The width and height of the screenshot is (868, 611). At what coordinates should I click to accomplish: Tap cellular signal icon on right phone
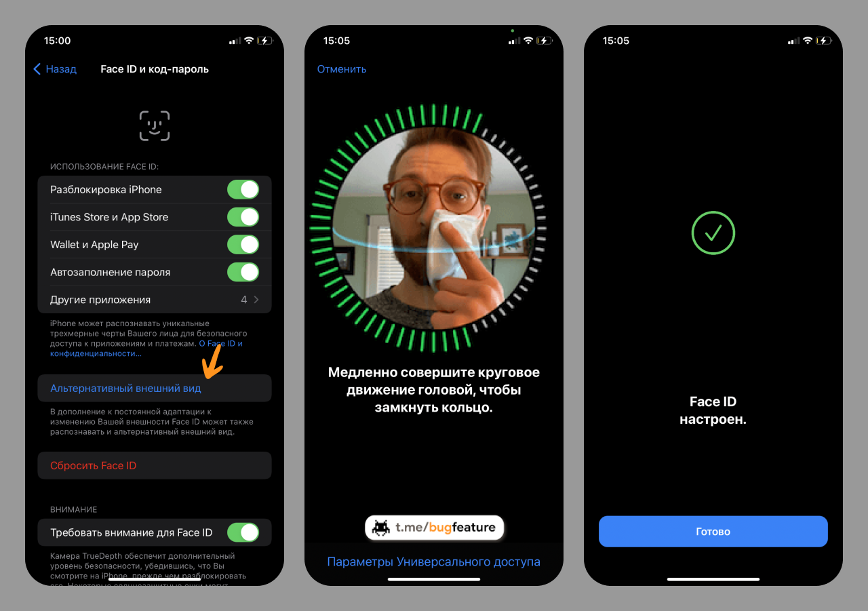pyautogui.click(x=793, y=41)
